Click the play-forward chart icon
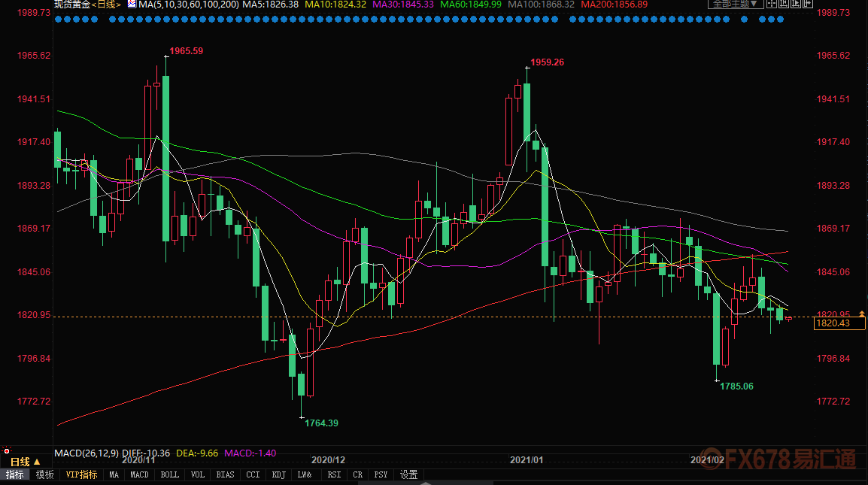This screenshot has width=868, height=485. (797, 5)
